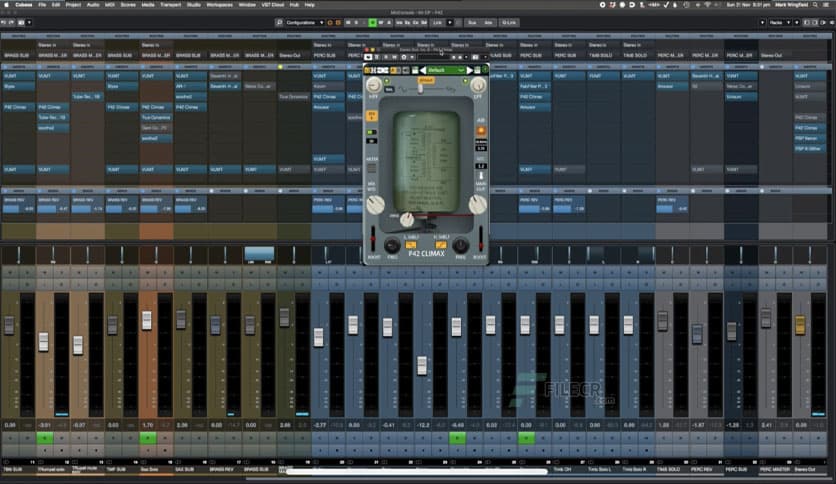Image resolution: width=836 pixels, height=484 pixels.
Task: Select the 'SAX SUB' channel name label
Action: coord(184,470)
